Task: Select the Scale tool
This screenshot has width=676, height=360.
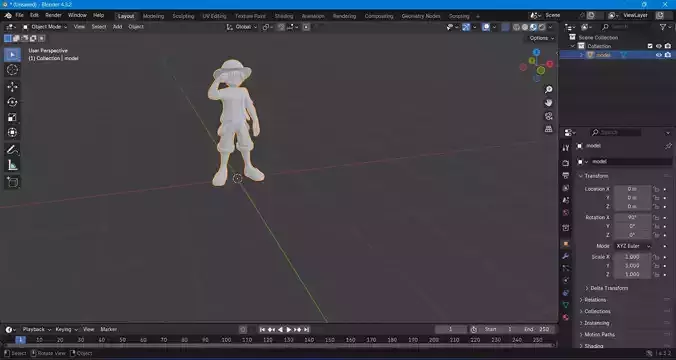Action: (x=13, y=117)
